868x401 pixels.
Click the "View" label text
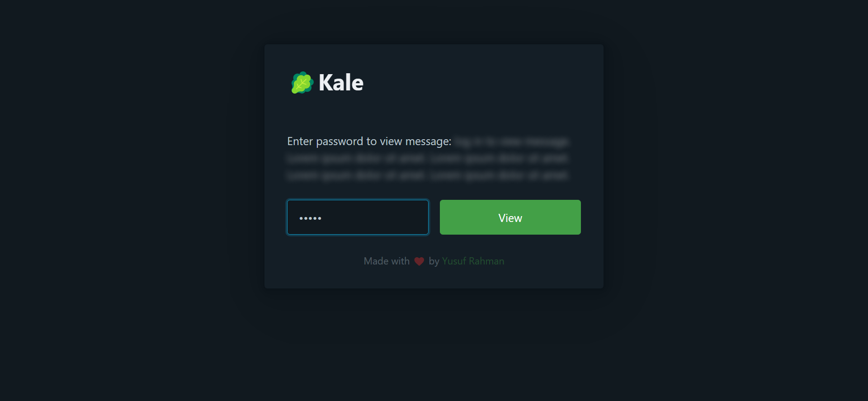click(x=510, y=218)
